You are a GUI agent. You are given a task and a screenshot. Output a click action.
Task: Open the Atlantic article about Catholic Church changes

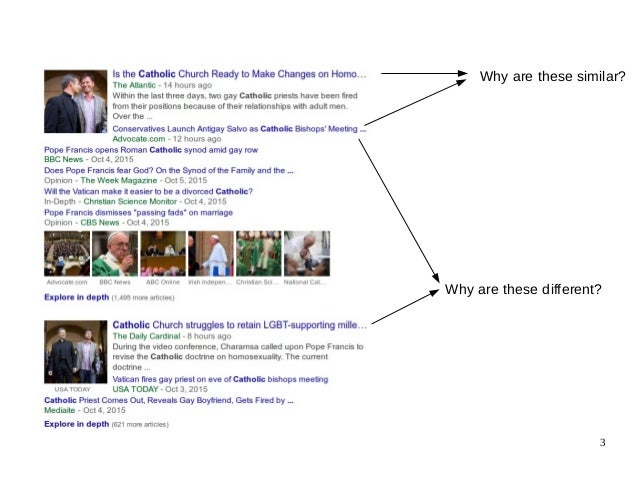click(x=239, y=74)
